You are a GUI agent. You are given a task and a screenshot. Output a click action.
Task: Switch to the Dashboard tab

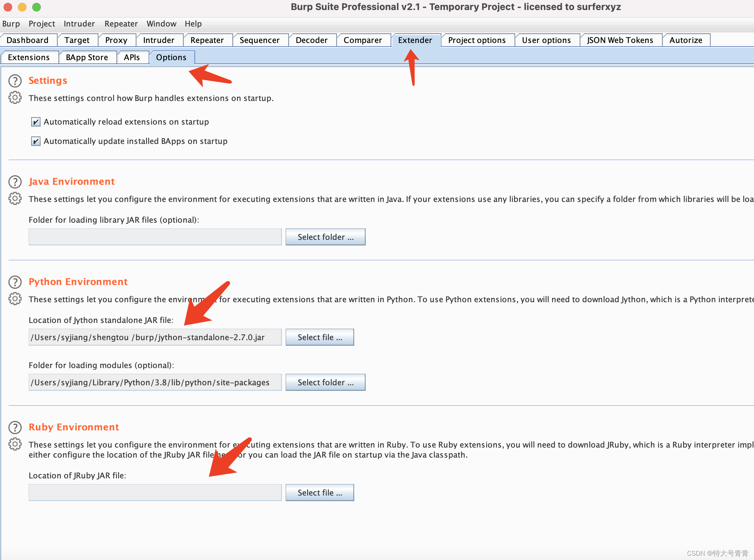28,40
